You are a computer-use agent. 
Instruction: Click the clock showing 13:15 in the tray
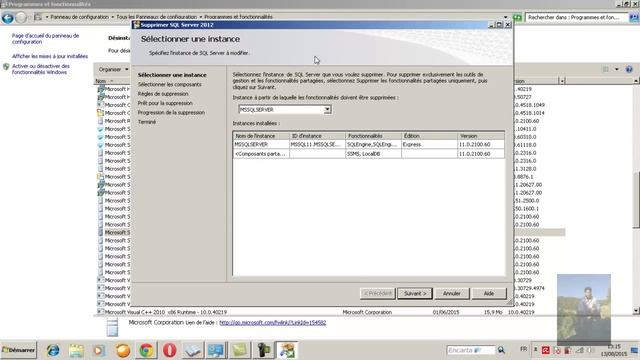pos(614,347)
